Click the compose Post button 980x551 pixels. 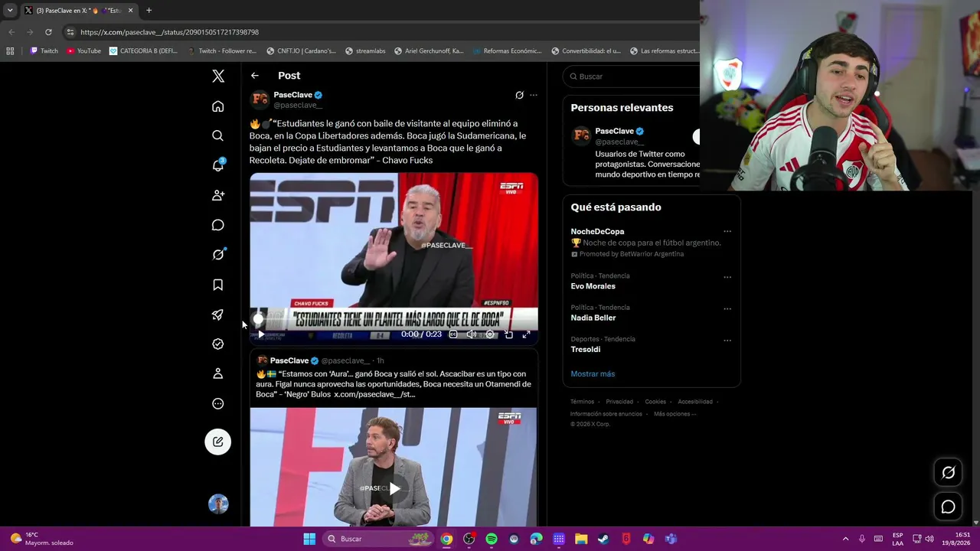pyautogui.click(x=218, y=442)
